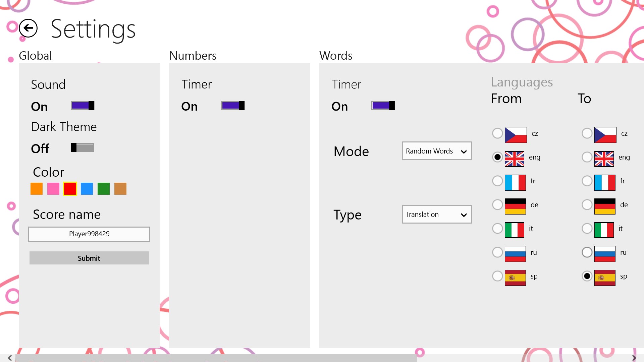Click the Czech flag in From column
Image resolution: width=644 pixels, height=362 pixels.
(516, 135)
